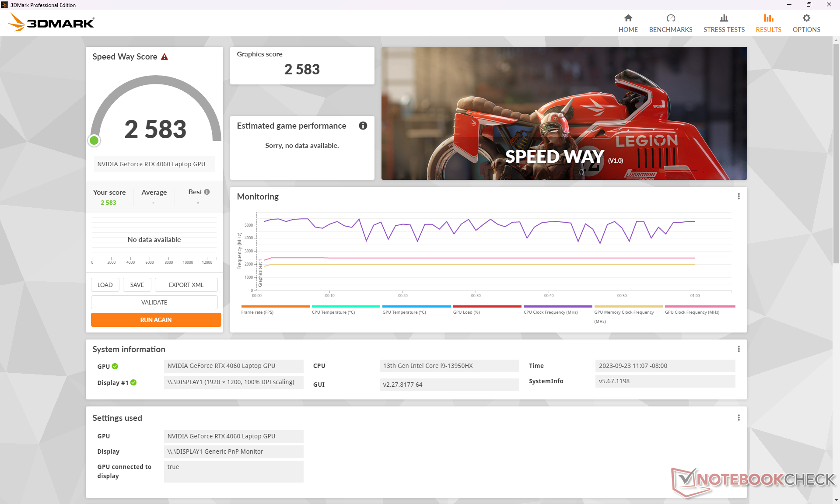840x504 pixels.
Task: Open Stress Tests chart icon
Action: click(724, 18)
